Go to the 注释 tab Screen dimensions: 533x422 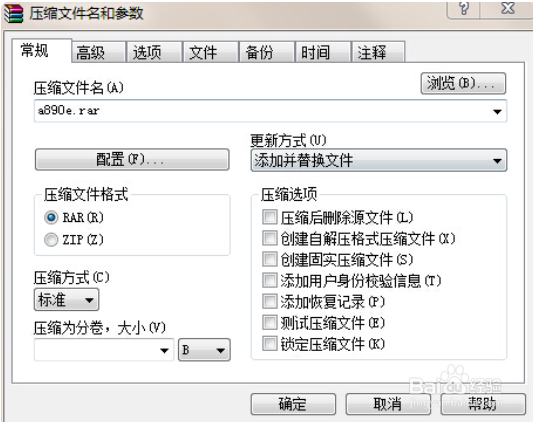(x=378, y=52)
